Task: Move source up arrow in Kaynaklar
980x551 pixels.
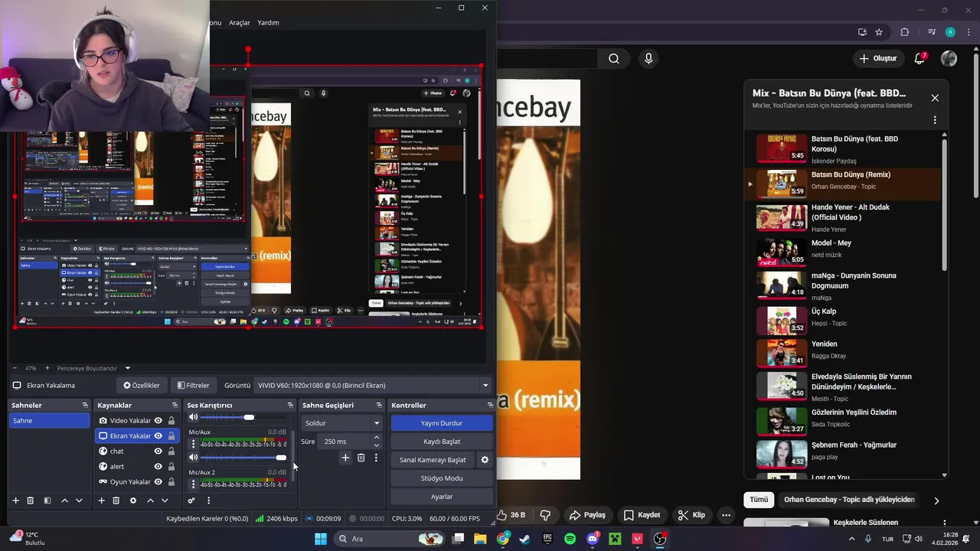Action: click(x=150, y=500)
